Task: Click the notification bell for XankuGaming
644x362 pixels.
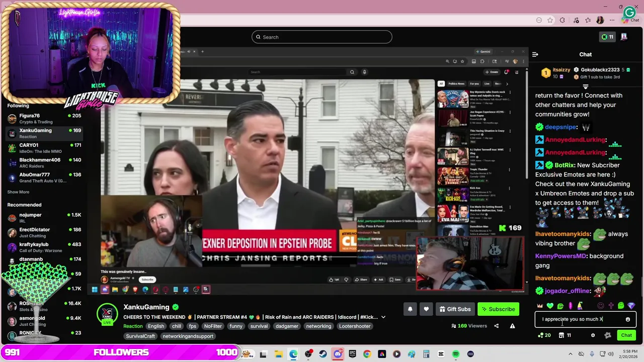Action: pos(410,309)
